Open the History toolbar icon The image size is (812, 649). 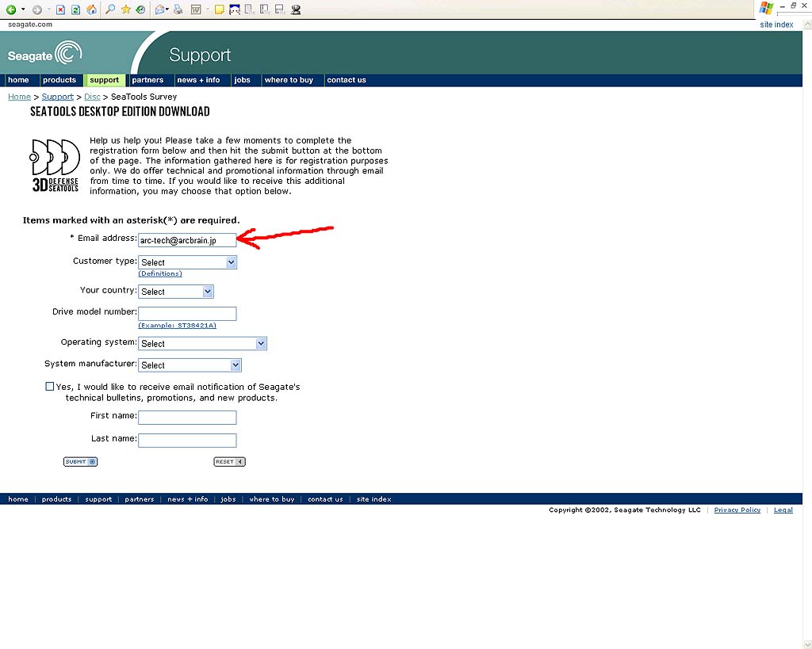pyautogui.click(x=140, y=10)
